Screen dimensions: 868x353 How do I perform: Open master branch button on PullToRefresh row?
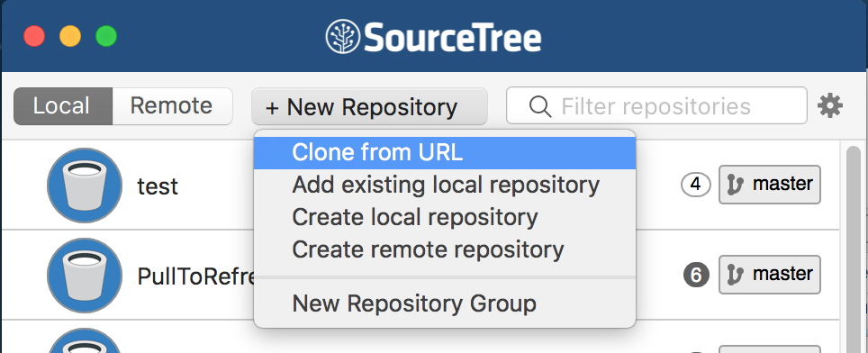coord(770,275)
